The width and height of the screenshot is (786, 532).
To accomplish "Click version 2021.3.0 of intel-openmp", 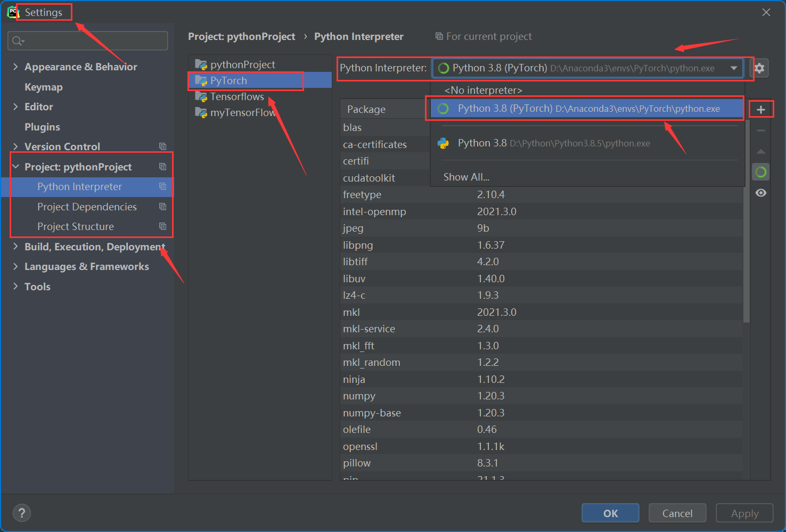I will click(x=497, y=211).
